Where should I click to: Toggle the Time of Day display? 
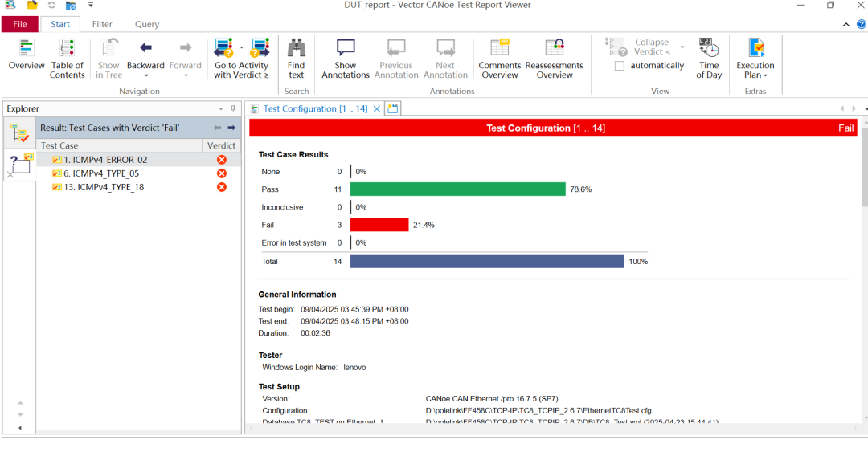709,49
